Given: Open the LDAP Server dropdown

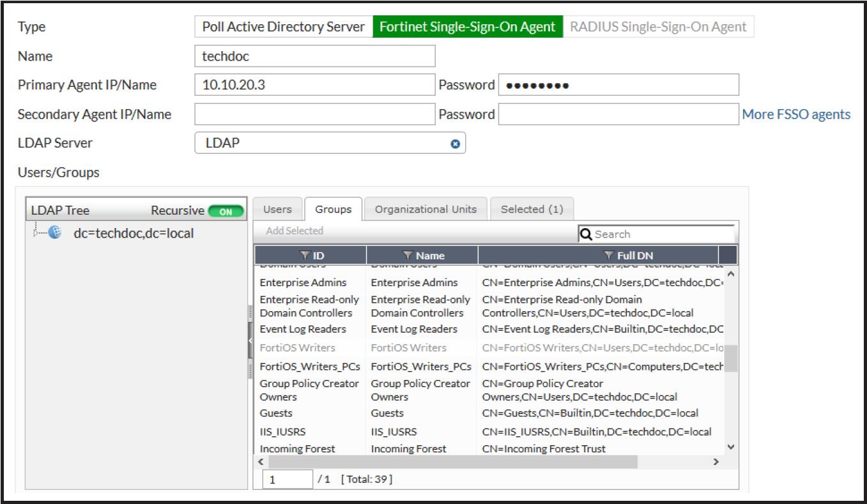Looking at the screenshot, I should tap(330, 143).
